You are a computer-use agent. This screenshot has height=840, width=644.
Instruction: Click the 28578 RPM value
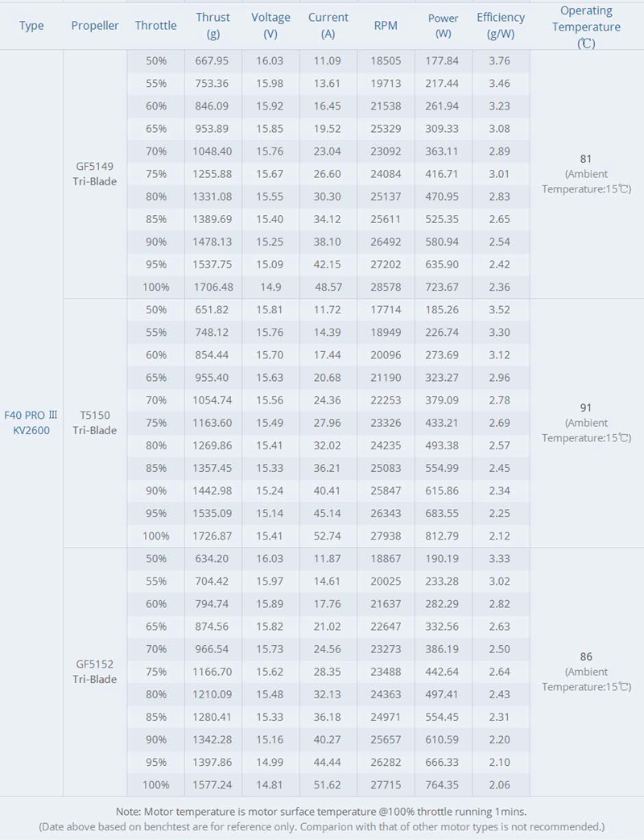[386, 288]
